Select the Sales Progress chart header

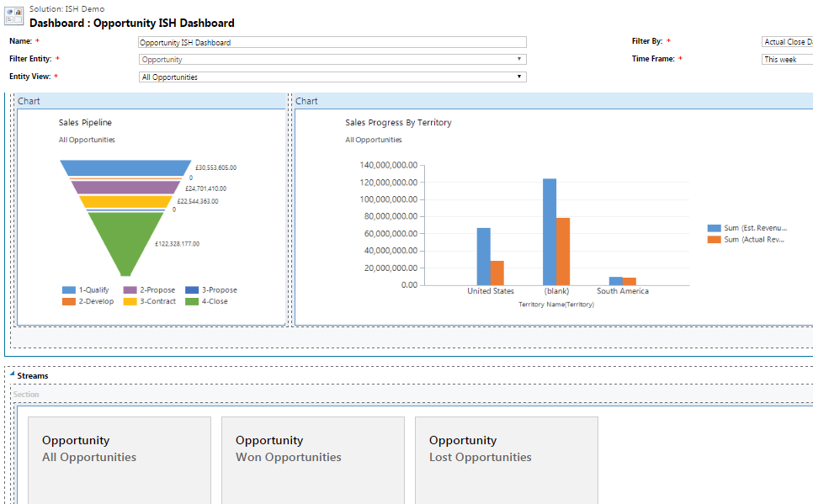553,101
